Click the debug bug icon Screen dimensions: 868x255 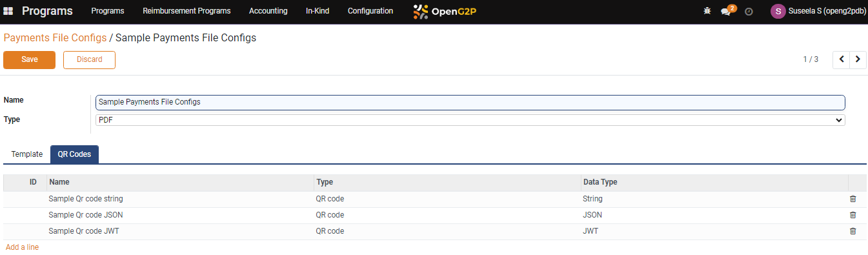click(x=707, y=11)
